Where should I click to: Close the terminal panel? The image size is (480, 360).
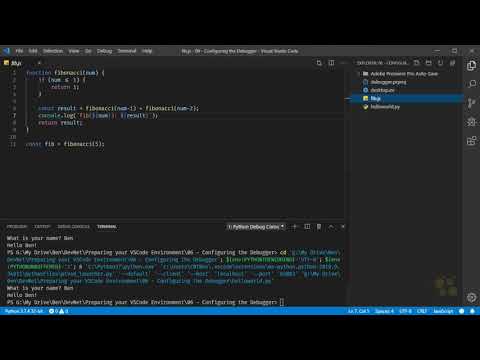click(343, 227)
